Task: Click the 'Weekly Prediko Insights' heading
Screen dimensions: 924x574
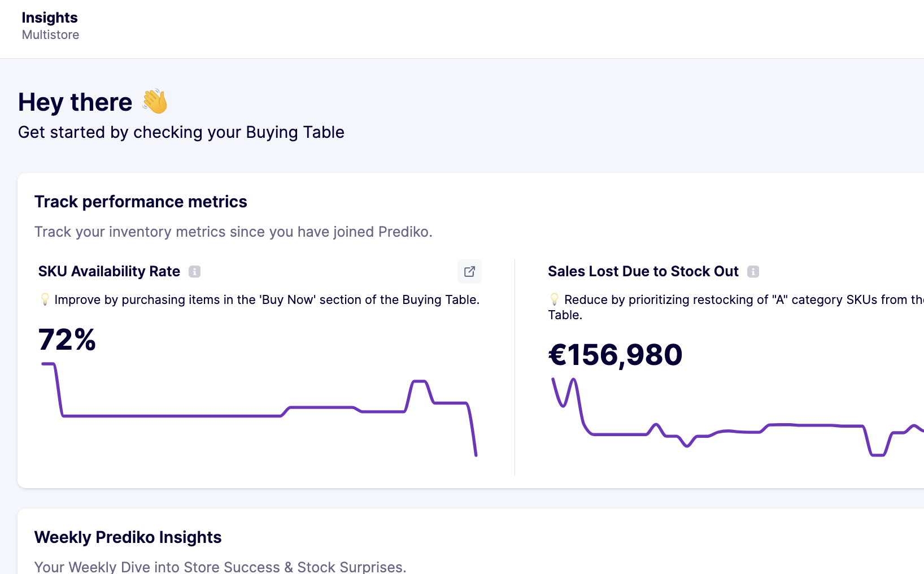Action: pos(128,537)
